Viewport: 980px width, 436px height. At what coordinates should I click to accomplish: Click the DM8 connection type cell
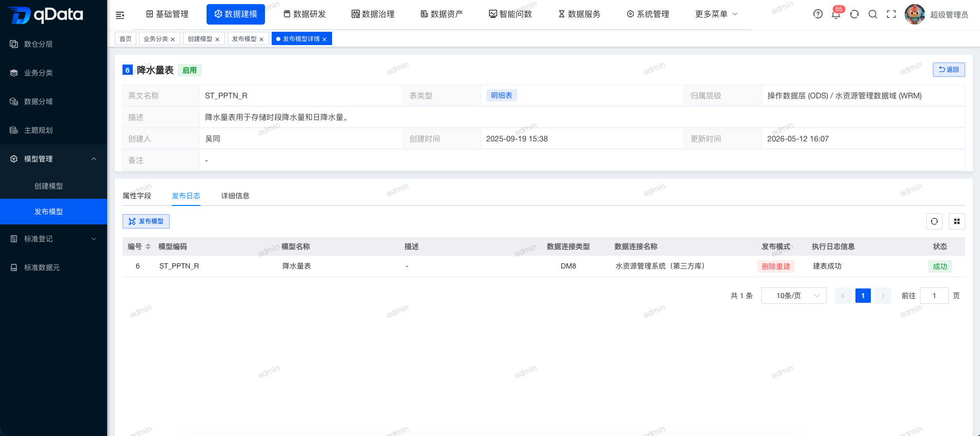tap(568, 266)
